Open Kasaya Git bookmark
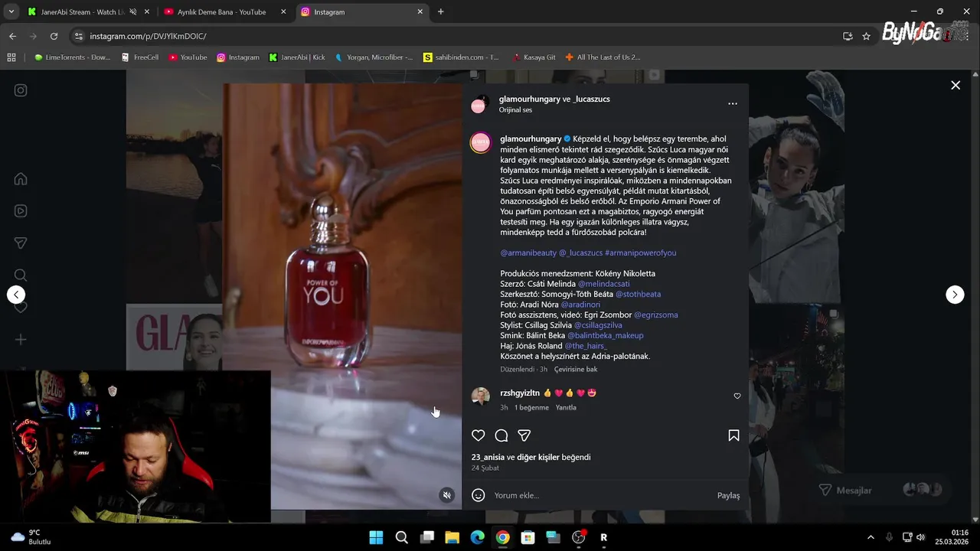 point(534,57)
